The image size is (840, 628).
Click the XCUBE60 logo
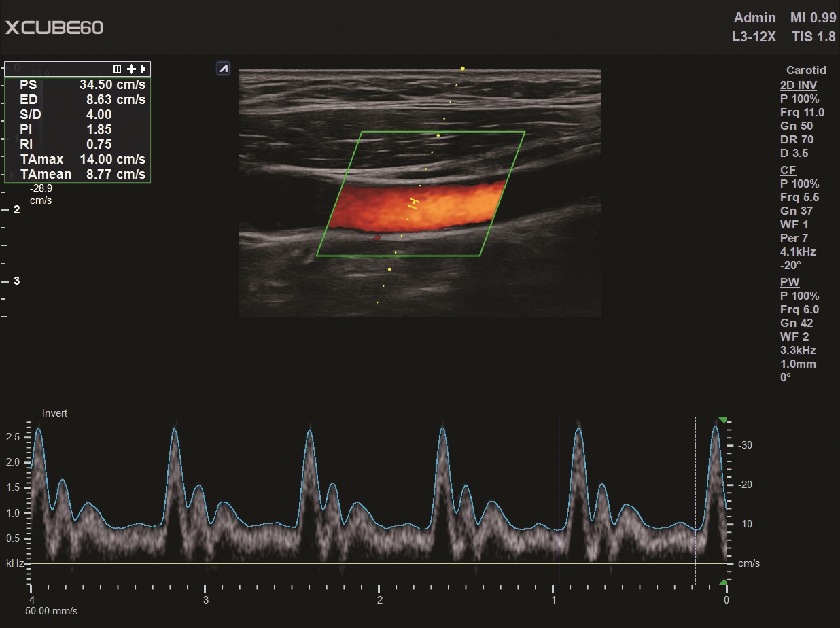click(x=54, y=28)
